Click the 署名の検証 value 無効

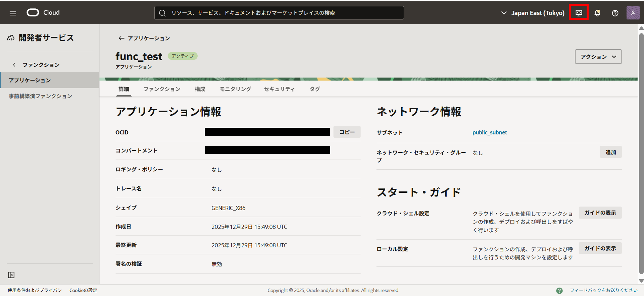pyautogui.click(x=217, y=264)
